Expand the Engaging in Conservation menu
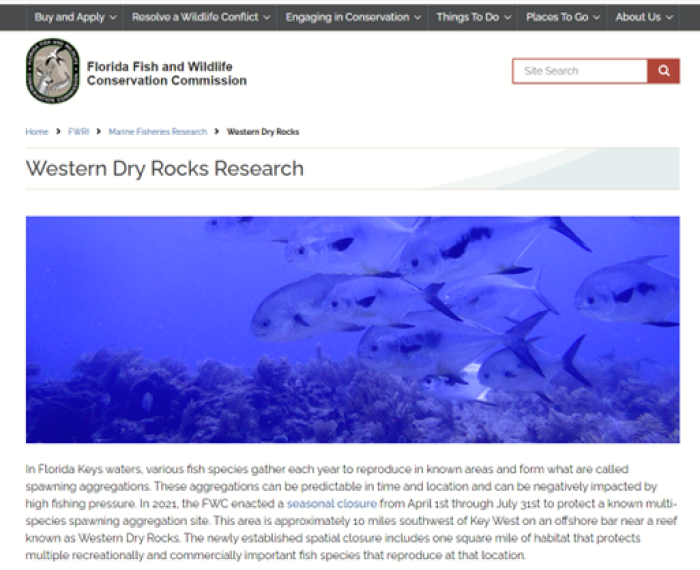The image size is (700, 570). point(353,17)
